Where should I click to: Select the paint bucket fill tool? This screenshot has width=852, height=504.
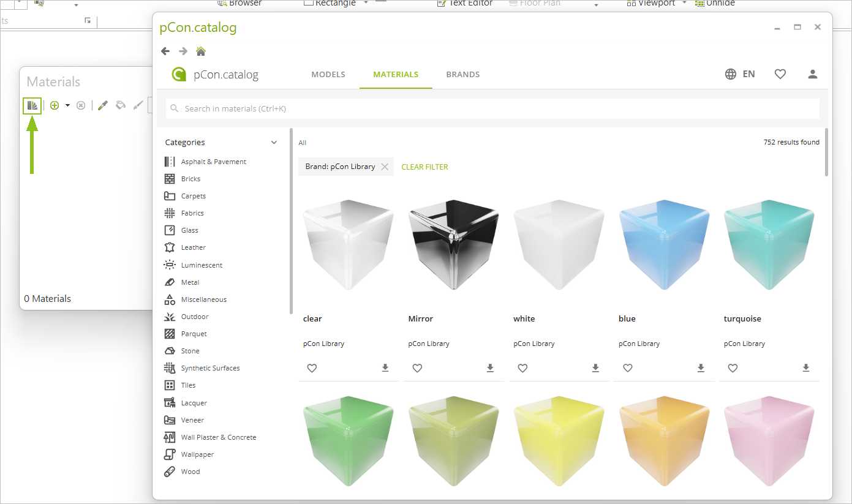121,105
